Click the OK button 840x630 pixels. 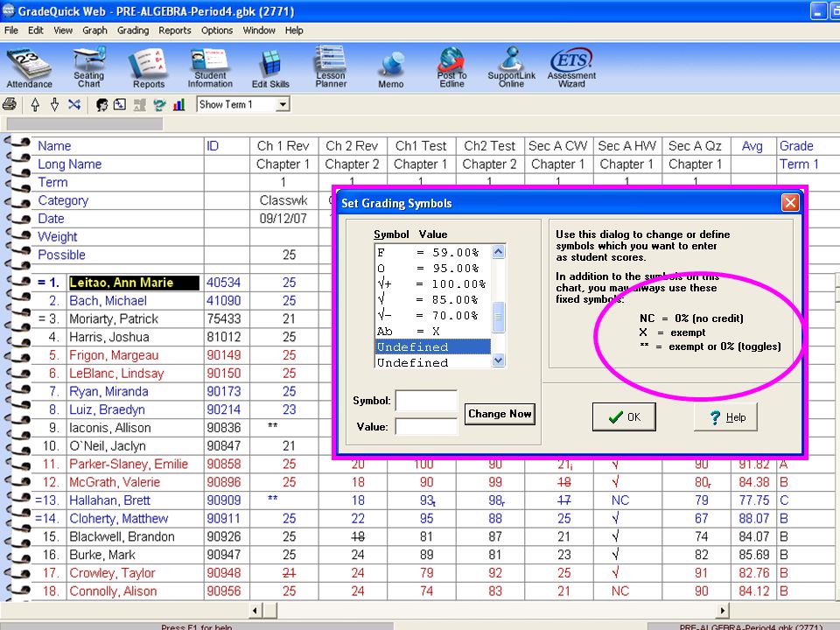[x=624, y=416]
